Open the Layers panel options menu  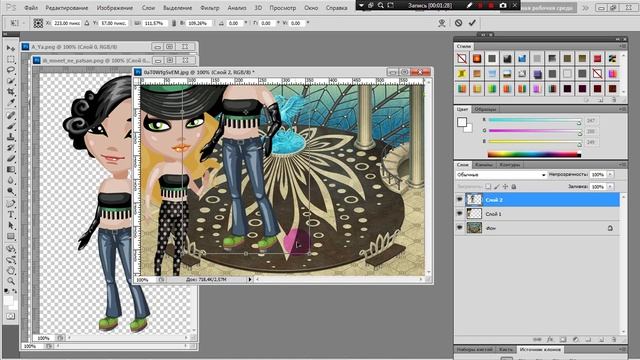[x=623, y=164]
